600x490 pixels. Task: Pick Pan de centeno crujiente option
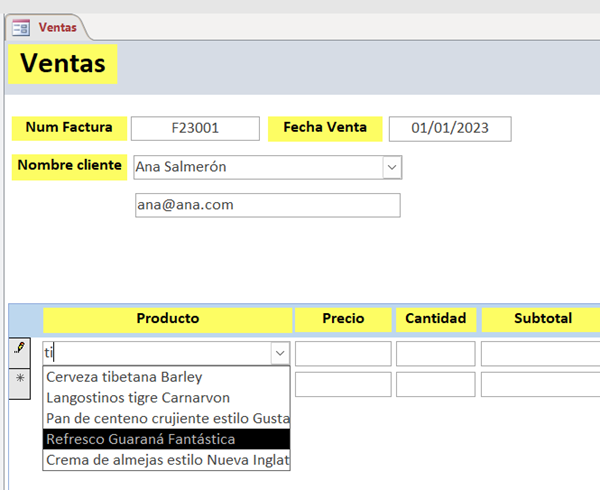(x=166, y=418)
